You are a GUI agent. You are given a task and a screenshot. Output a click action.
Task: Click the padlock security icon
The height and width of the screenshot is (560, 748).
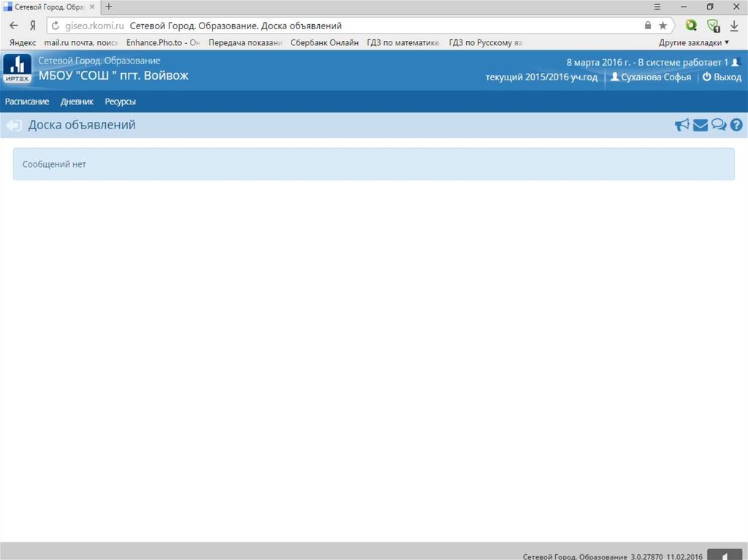[648, 26]
